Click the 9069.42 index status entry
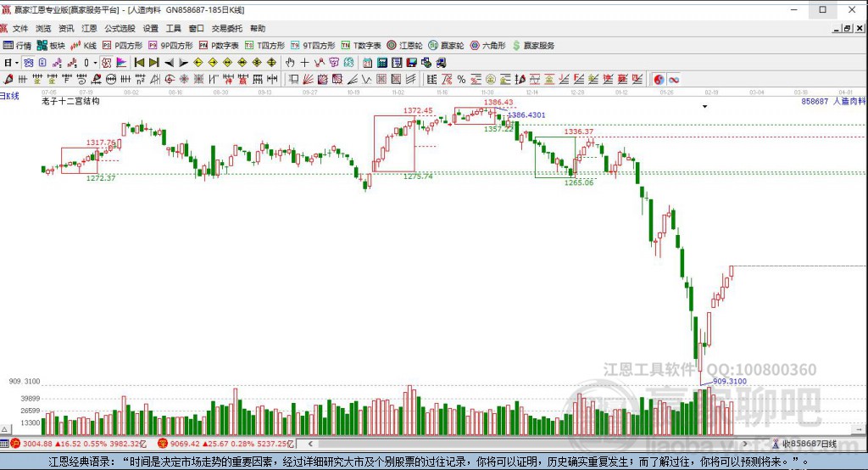 pyautogui.click(x=225, y=444)
